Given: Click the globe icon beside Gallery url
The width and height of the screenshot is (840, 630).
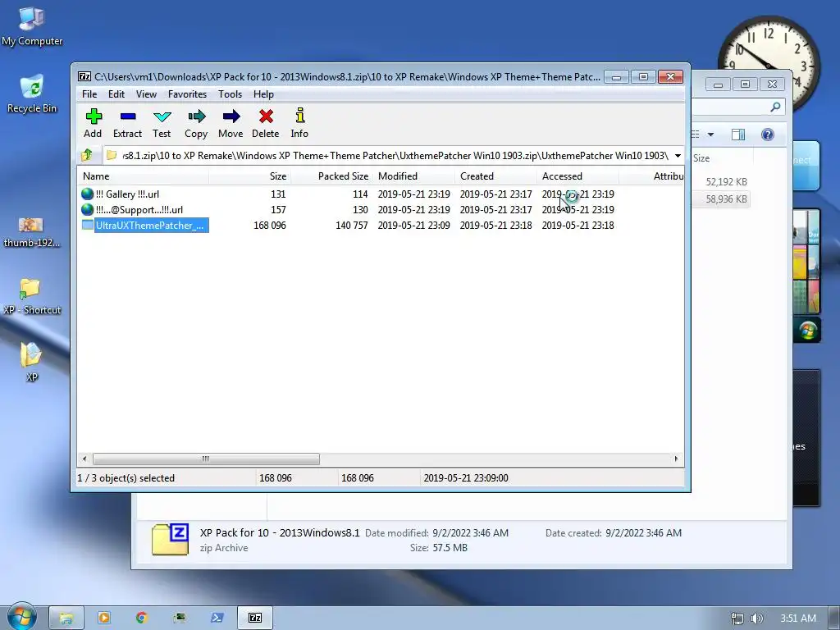Looking at the screenshot, I should coord(87,194).
